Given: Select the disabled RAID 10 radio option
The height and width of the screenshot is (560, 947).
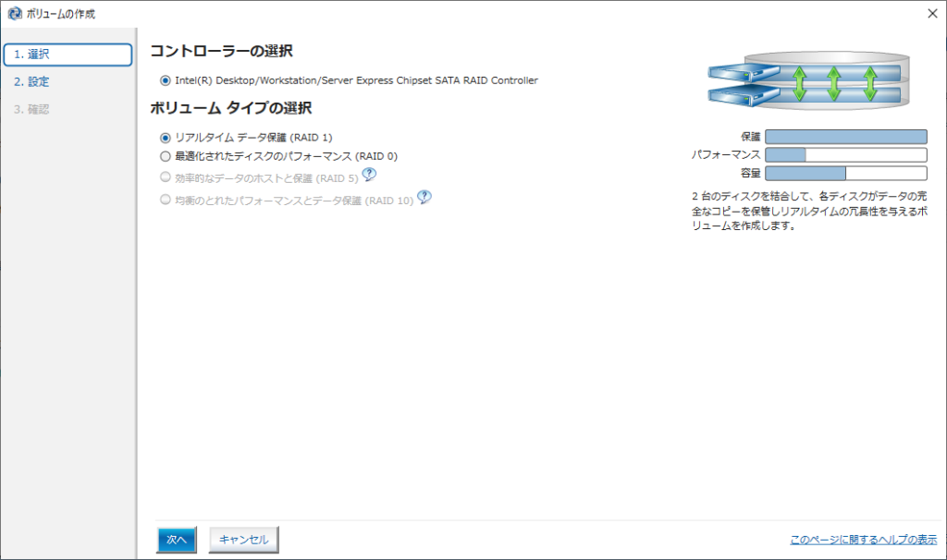Looking at the screenshot, I should click(165, 200).
